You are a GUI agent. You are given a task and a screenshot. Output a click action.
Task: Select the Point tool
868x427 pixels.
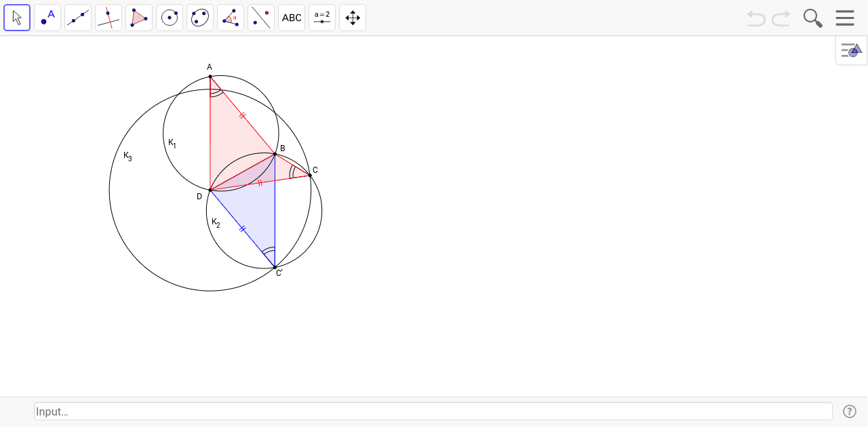point(47,18)
